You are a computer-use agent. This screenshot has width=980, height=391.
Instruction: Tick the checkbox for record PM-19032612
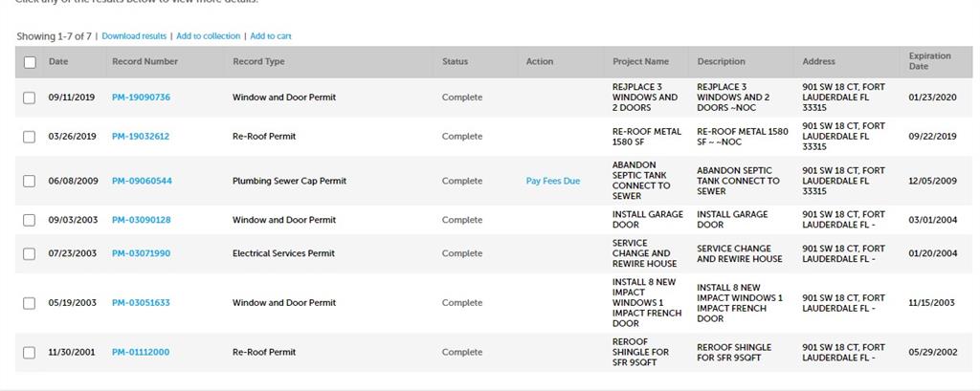(x=30, y=137)
